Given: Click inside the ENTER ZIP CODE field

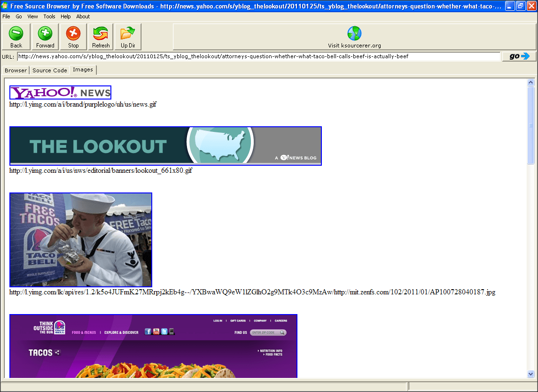Looking at the screenshot, I should pos(264,332).
